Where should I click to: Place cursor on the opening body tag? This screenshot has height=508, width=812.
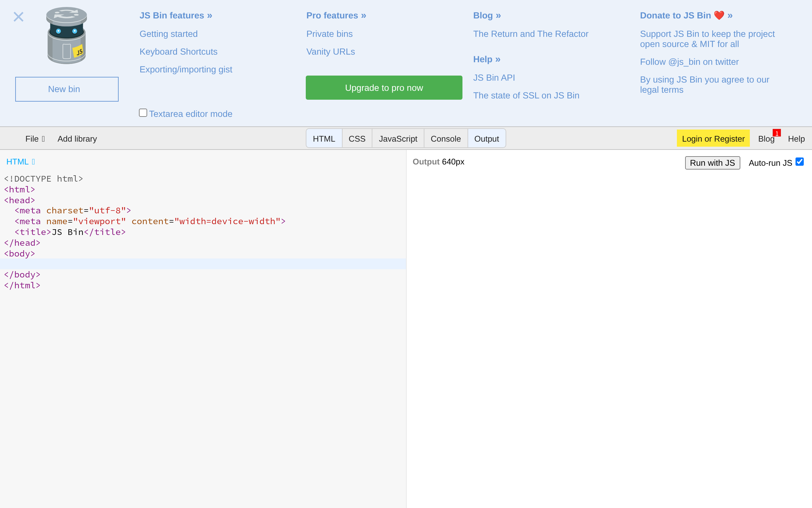pyautogui.click(x=19, y=254)
